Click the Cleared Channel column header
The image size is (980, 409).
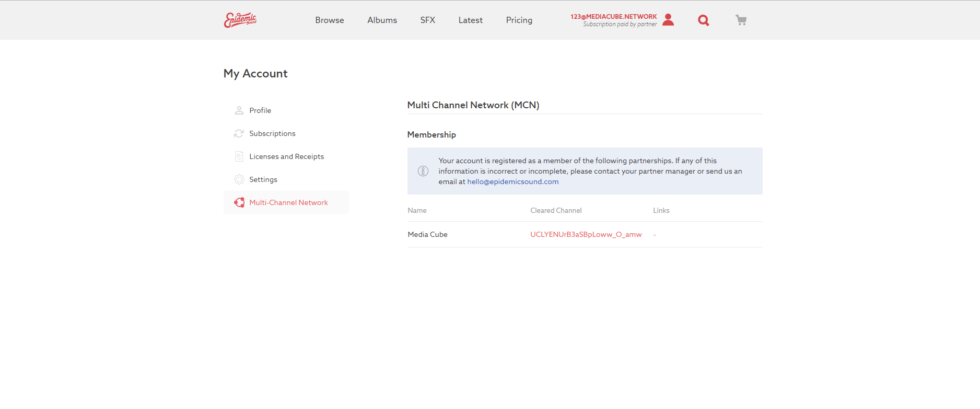pyautogui.click(x=556, y=210)
